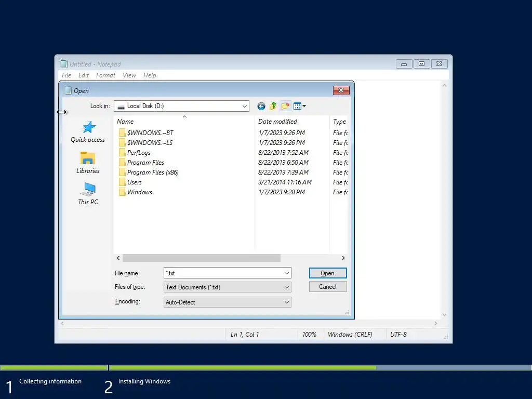Create new folder icon in Open dialog
The height and width of the screenshot is (399, 532).
click(285, 106)
